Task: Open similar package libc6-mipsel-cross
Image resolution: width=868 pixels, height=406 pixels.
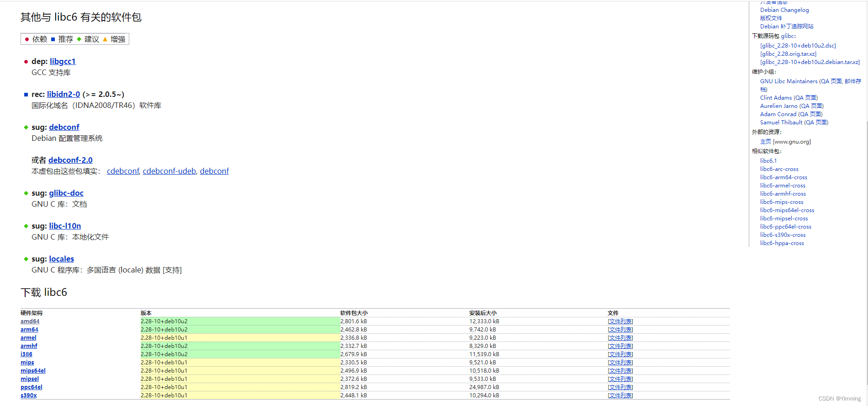Action: pos(784,219)
